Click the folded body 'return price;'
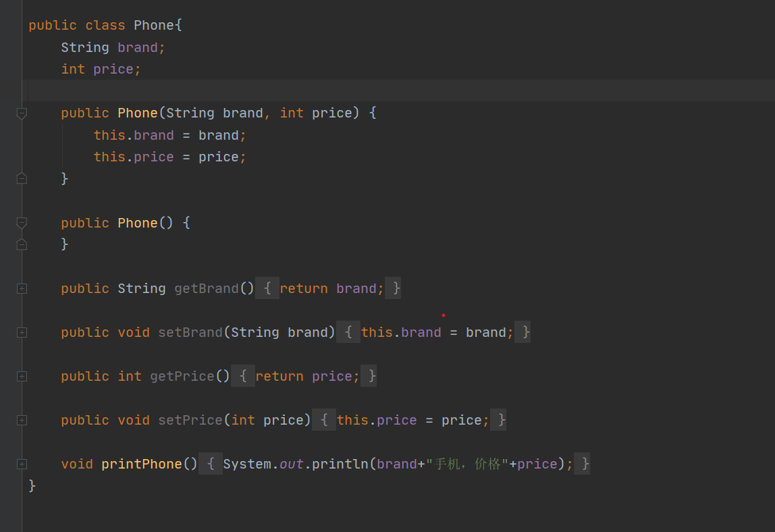775x532 pixels. pyautogui.click(x=307, y=376)
